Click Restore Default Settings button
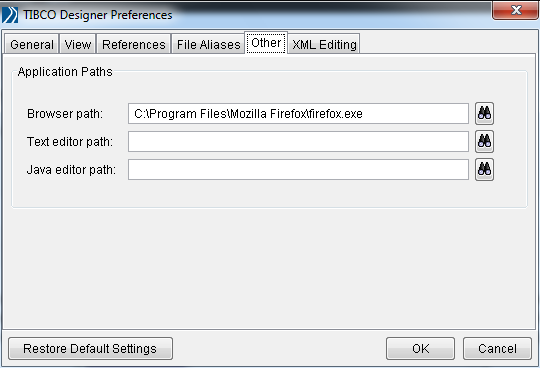540x368 pixels. pyautogui.click(x=90, y=348)
